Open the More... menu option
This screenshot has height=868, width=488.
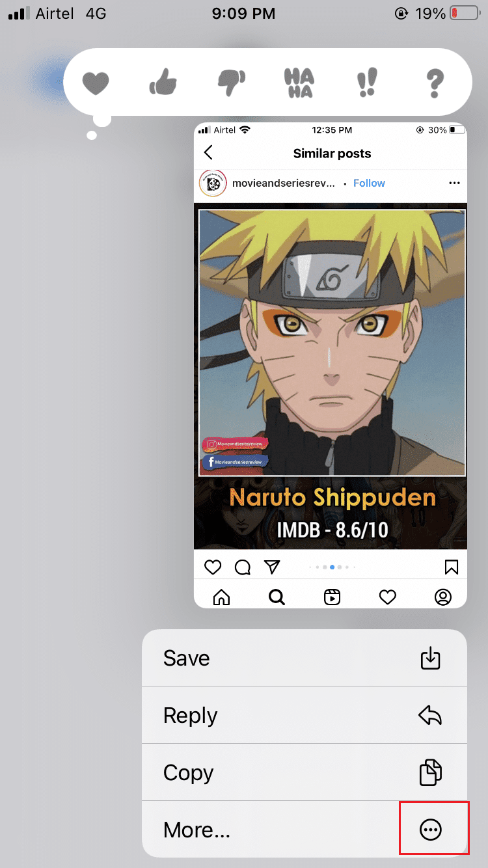305,829
